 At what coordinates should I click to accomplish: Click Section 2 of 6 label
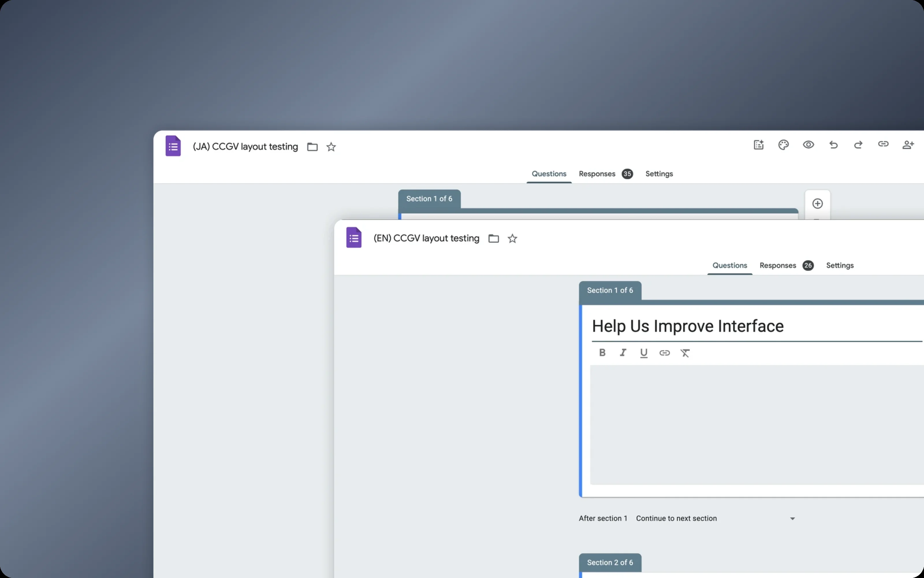coord(610,563)
